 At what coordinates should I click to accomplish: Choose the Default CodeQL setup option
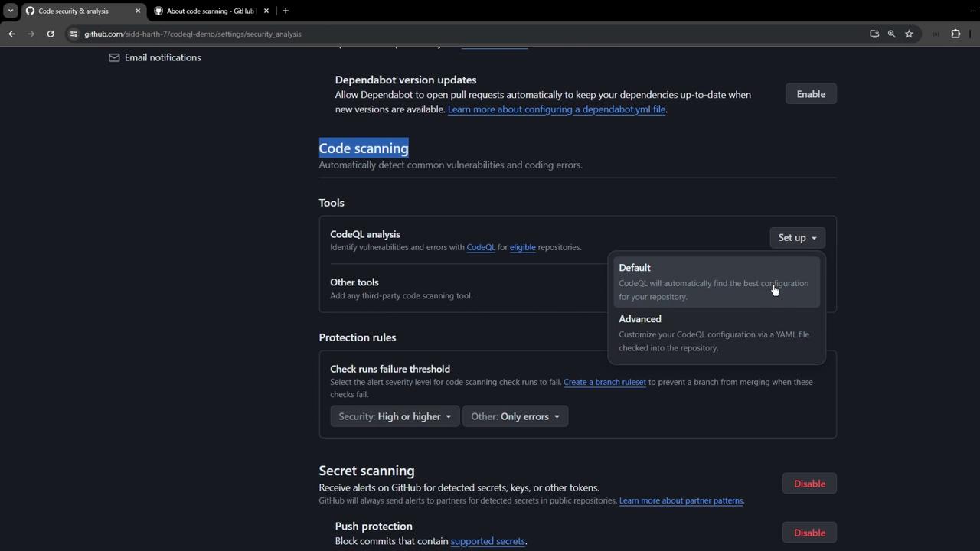[x=717, y=282]
